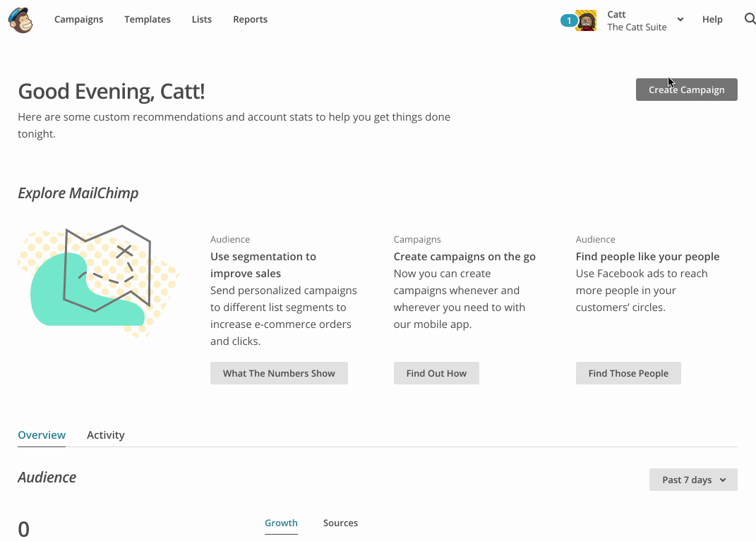Select the Overview tab
Viewport: 756px width, 541px height.
pos(42,435)
